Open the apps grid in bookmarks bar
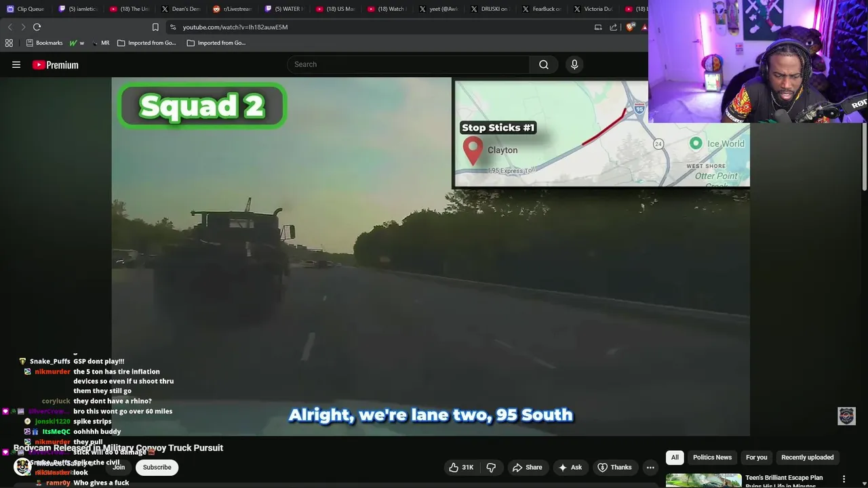 [9, 43]
